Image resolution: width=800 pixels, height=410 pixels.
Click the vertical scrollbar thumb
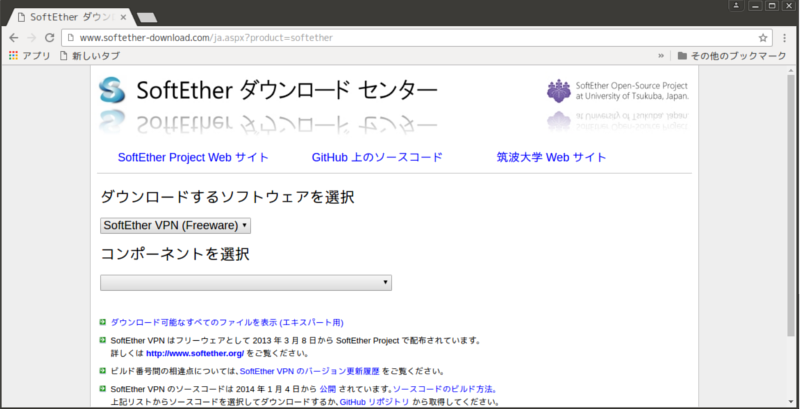coord(791,204)
